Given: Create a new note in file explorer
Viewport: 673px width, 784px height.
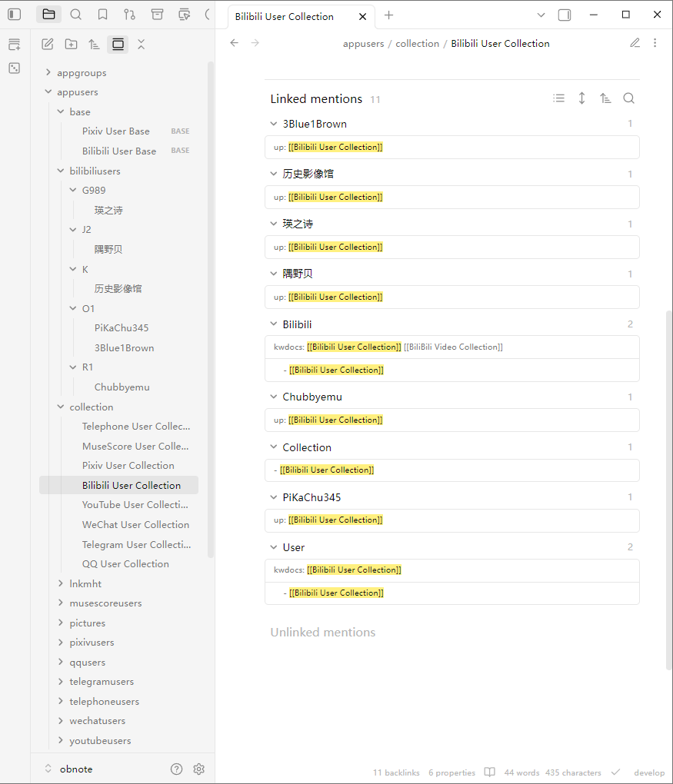Looking at the screenshot, I should (48, 45).
